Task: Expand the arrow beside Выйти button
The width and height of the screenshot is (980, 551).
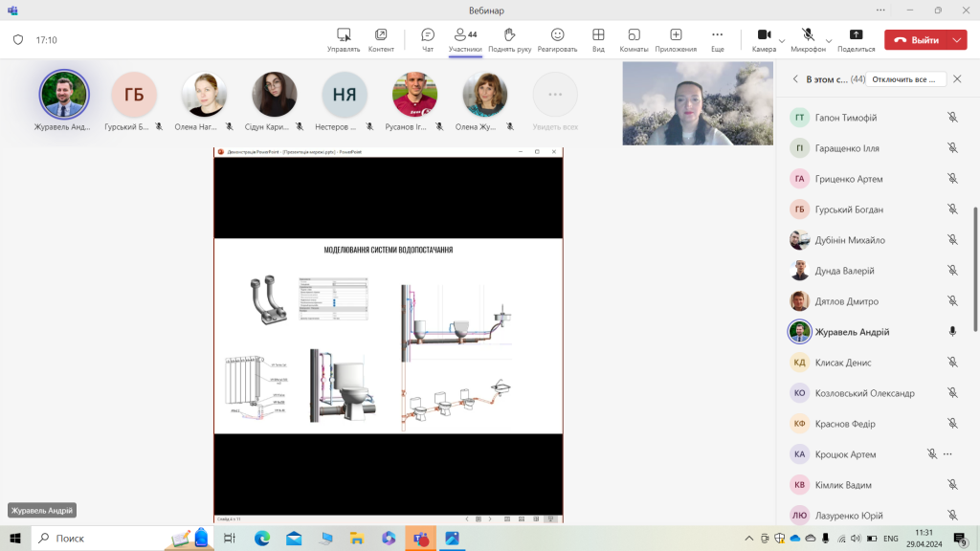Action: point(958,40)
